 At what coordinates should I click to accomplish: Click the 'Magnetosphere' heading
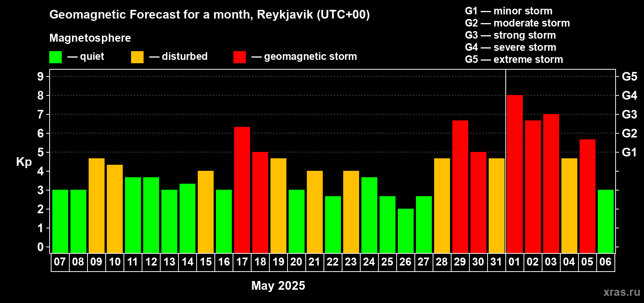[90, 38]
